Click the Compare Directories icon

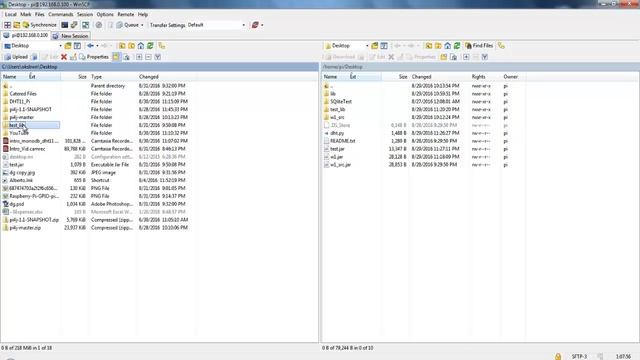(x=7, y=25)
